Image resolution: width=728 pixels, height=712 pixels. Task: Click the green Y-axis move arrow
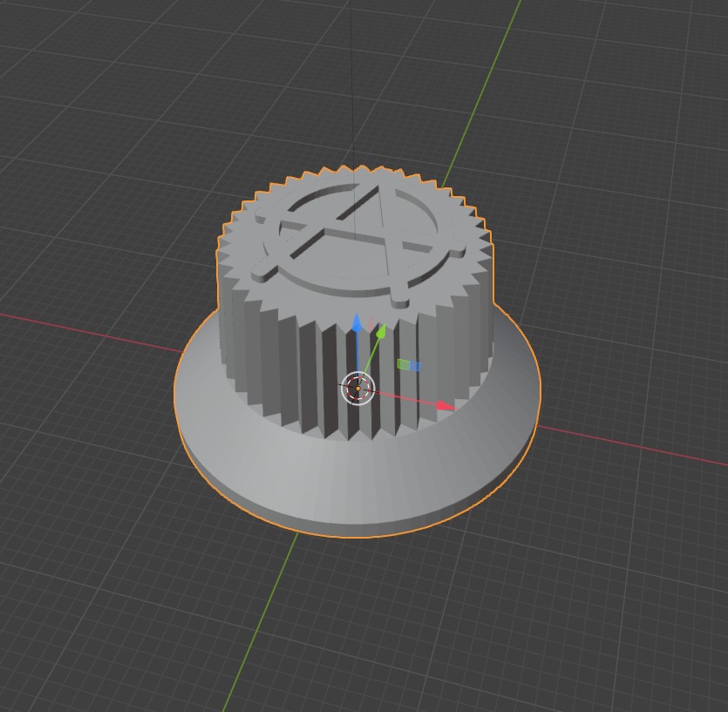[x=381, y=330]
